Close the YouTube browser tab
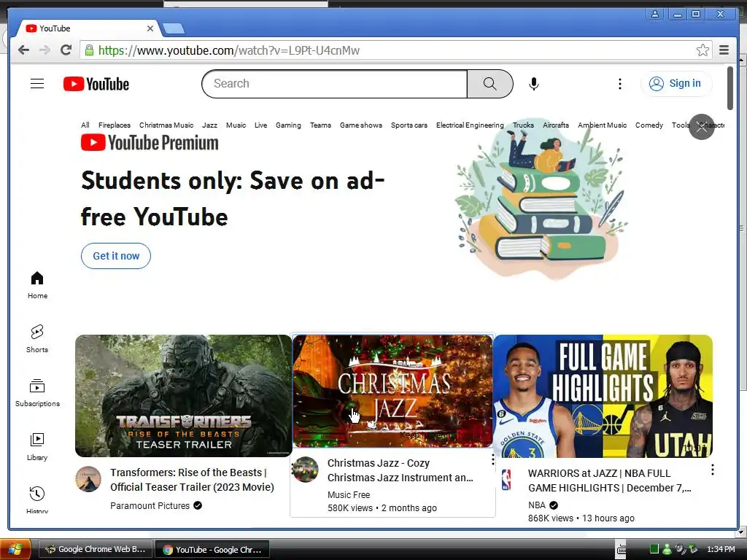 pyautogui.click(x=150, y=28)
